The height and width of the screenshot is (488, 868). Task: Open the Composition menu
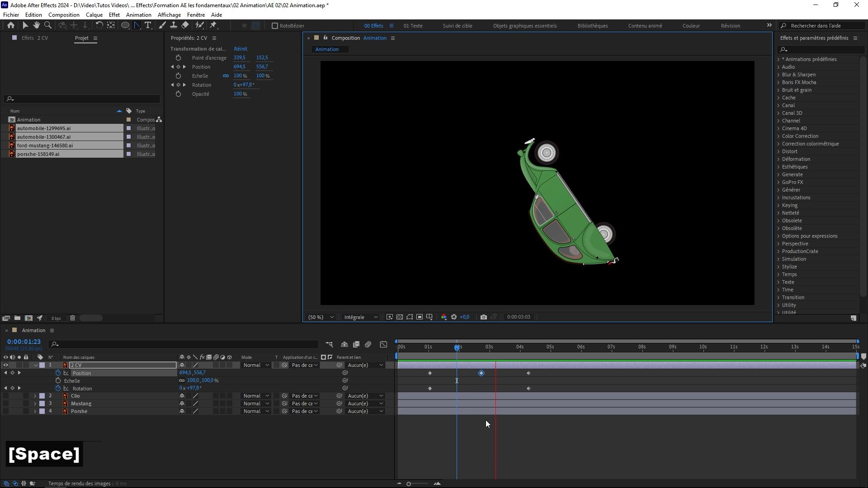(x=64, y=15)
